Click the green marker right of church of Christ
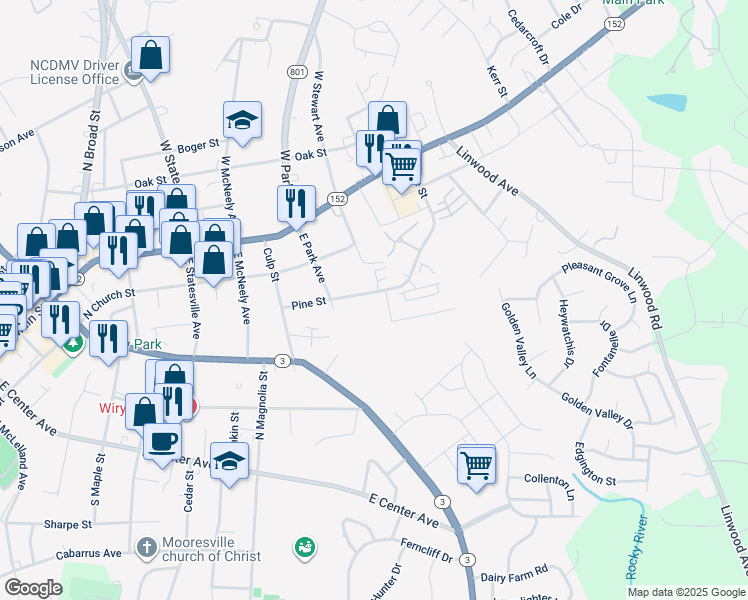The height and width of the screenshot is (600, 748). click(303, 547)
